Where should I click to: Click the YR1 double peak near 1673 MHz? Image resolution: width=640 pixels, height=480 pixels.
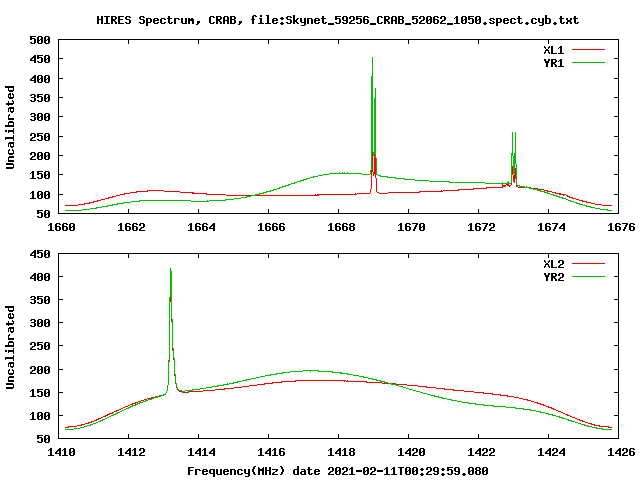pos(514,159)
